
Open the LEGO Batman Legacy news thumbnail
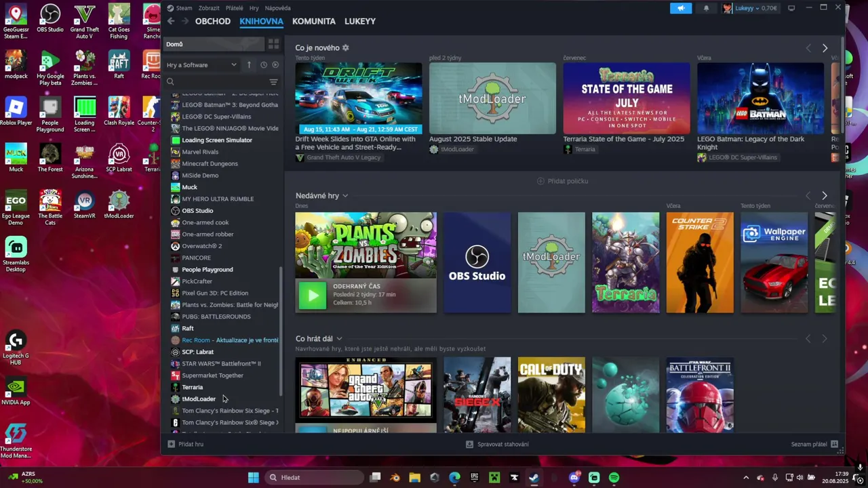761,99
